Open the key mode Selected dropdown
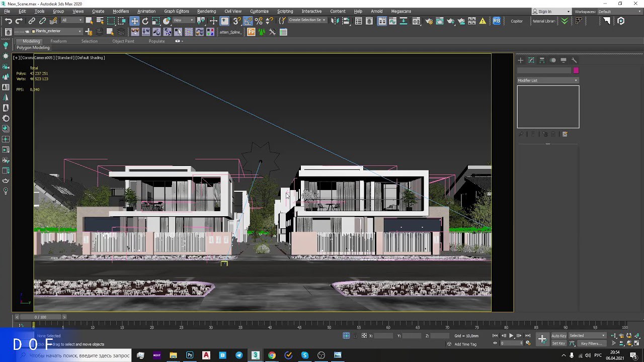The image size is (644, 362). click(587, 335)
